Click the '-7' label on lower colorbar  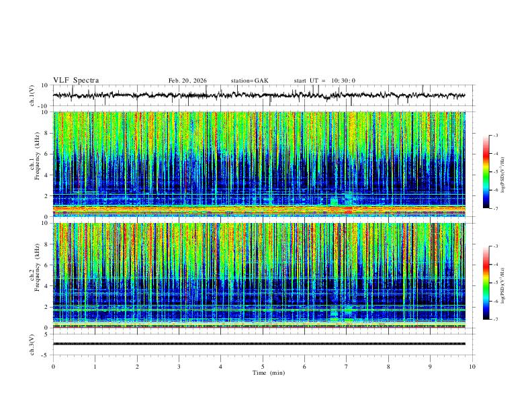[x=496, y=319]
